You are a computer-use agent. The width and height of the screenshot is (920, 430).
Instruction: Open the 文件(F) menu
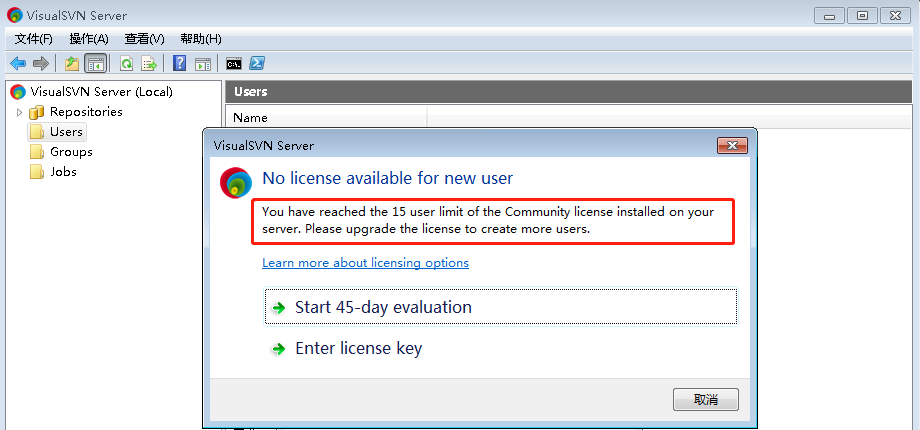33,39
